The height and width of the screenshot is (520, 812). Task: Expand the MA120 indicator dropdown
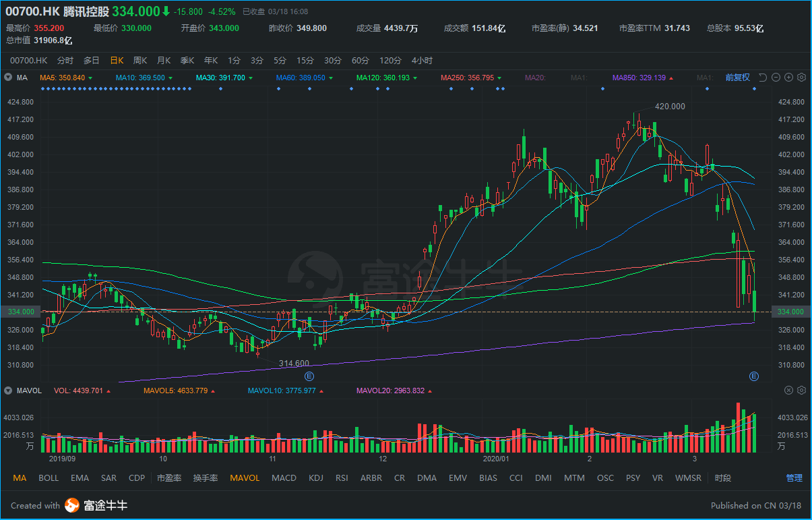[x=415, y=78]
